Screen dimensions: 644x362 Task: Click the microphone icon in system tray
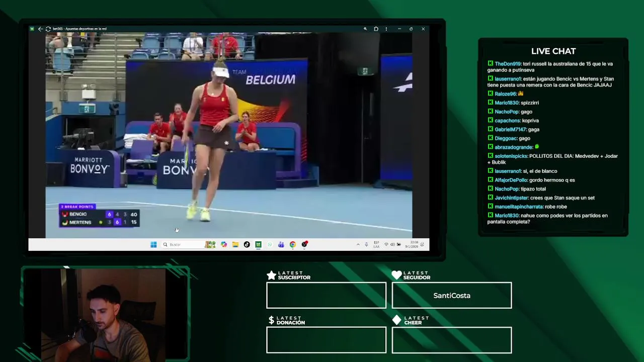366,244
